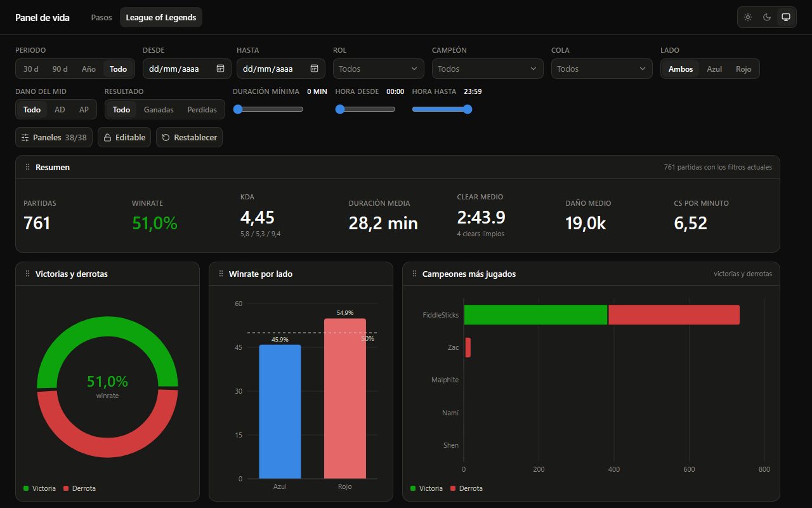
Task: Focus the Hasta date input
Action: [x=281, y=69]
